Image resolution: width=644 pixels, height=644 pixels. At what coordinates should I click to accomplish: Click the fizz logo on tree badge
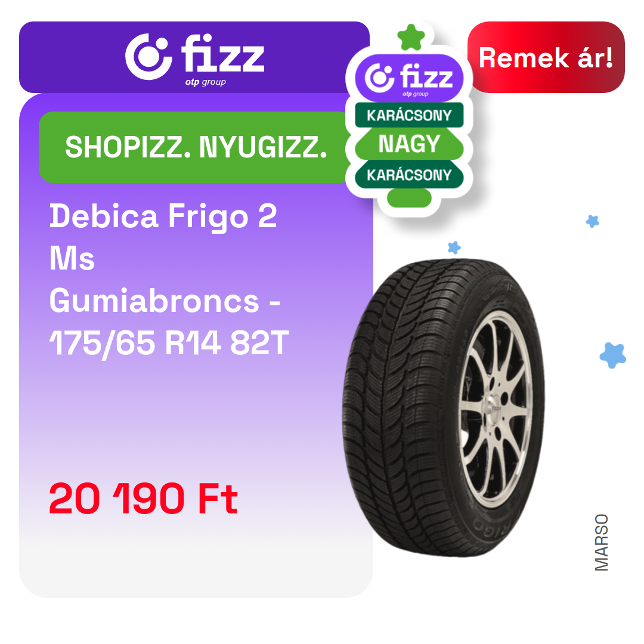[x=409, y=78]
